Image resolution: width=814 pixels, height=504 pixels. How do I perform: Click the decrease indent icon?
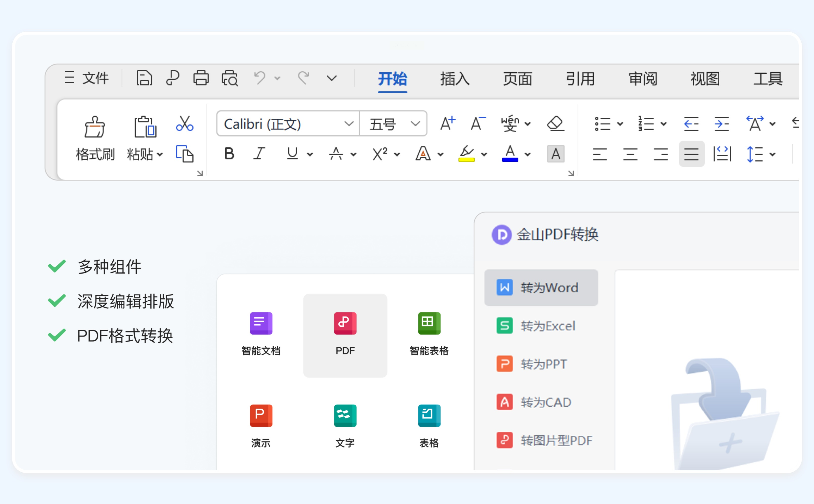(x=691, y=124)
